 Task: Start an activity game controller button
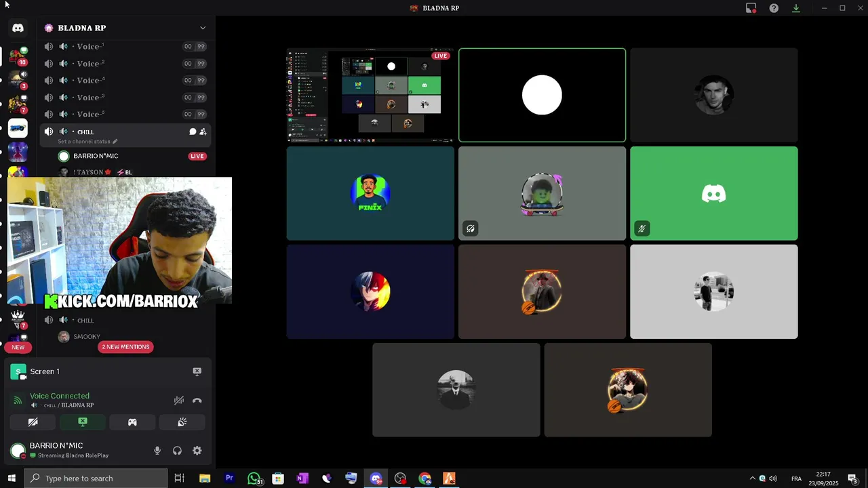click(x=132, y=422)
